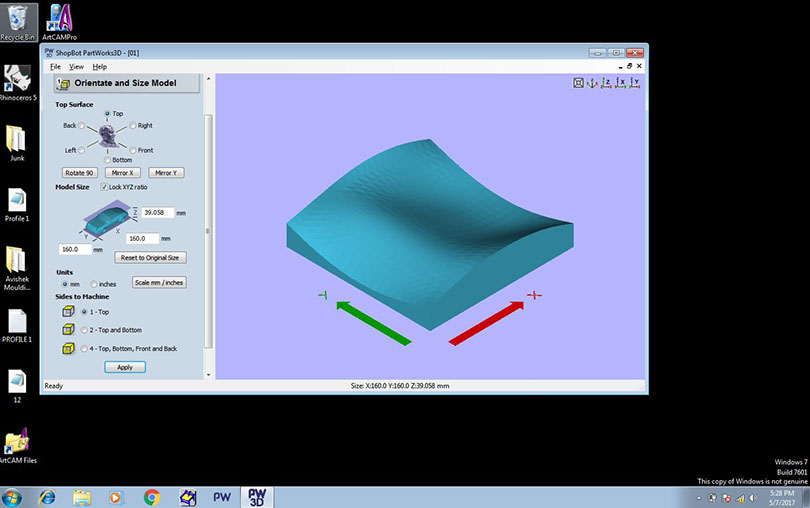The width and height of the screenshot is (810, 508).
Task: Select Top as the top surface
Action: coord(107,113)
